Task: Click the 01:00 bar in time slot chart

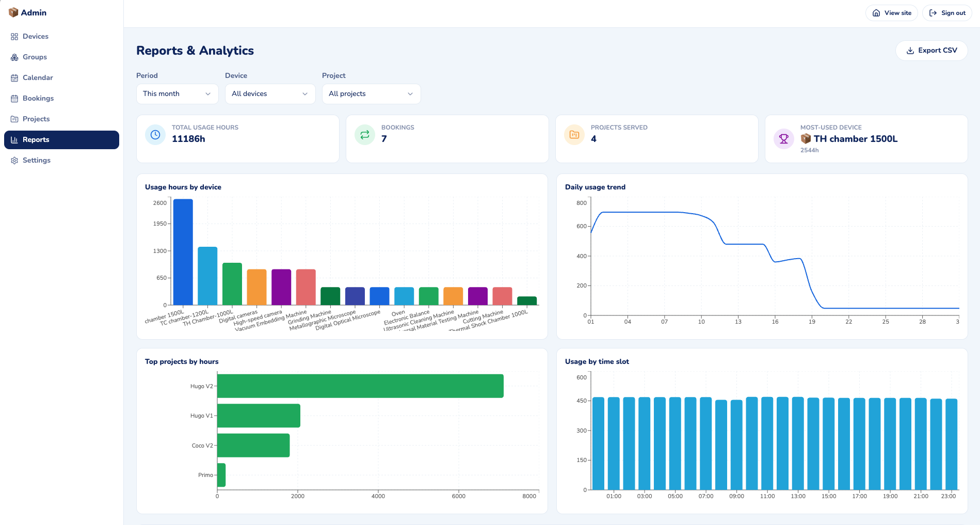Action: [614, 443]
